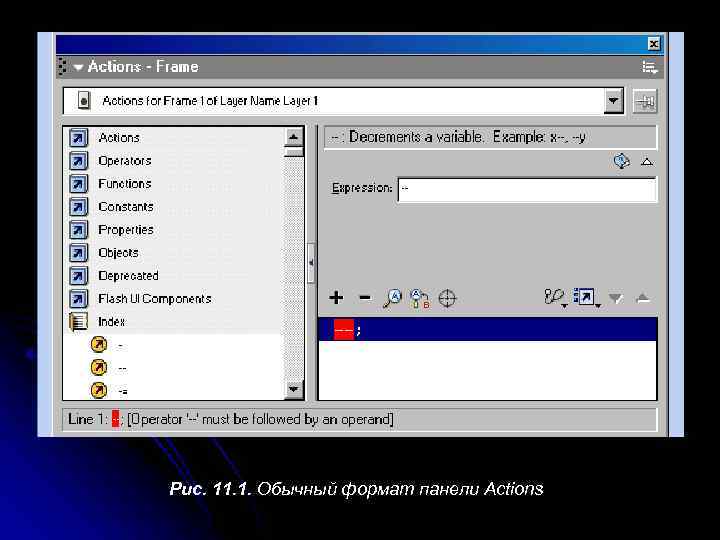The image size is (720, 540).
Task: Open the debug options stethoscope icon
Action: pyautogui.click(x=556, y=298)
